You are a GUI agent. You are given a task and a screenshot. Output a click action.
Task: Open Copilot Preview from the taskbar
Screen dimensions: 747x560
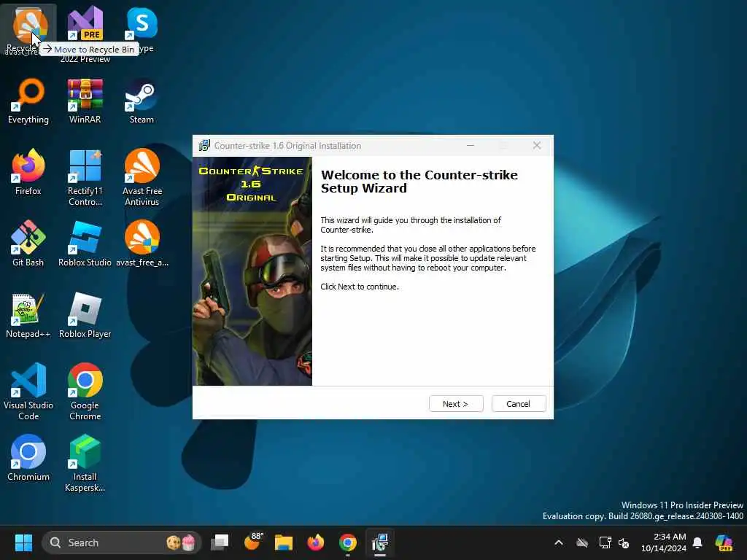click(724, 542)
